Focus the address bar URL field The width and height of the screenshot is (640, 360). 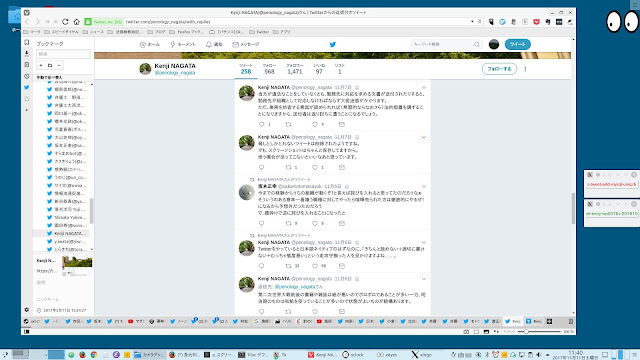pos(297,22)
